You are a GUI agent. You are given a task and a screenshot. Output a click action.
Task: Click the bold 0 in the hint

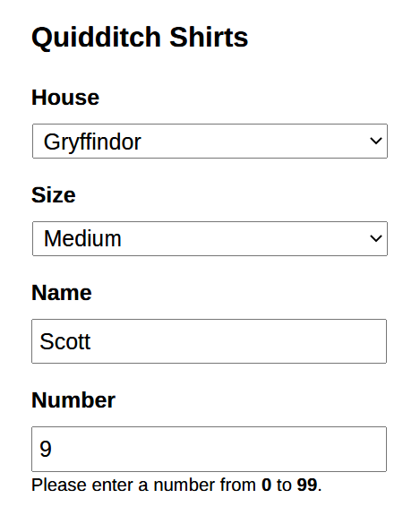[266, 485]
